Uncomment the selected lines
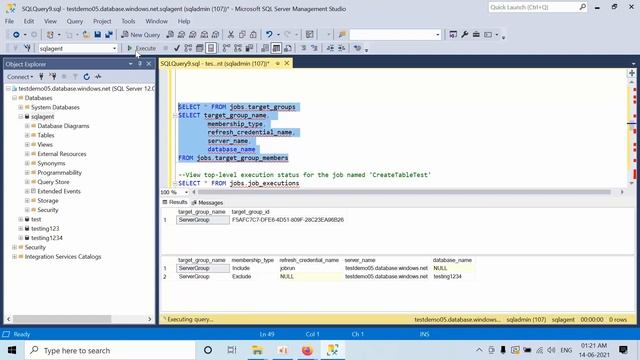Viewport: 640px width, 360px height. click(314, 48)
